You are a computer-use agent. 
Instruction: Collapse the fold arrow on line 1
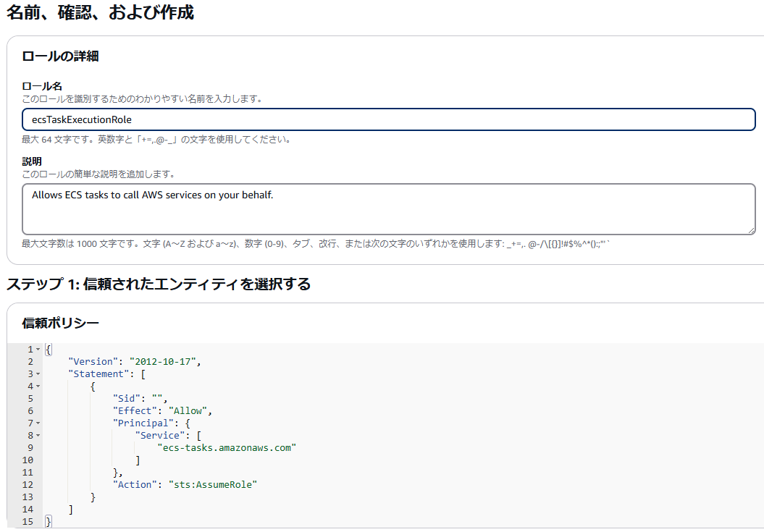38,350
